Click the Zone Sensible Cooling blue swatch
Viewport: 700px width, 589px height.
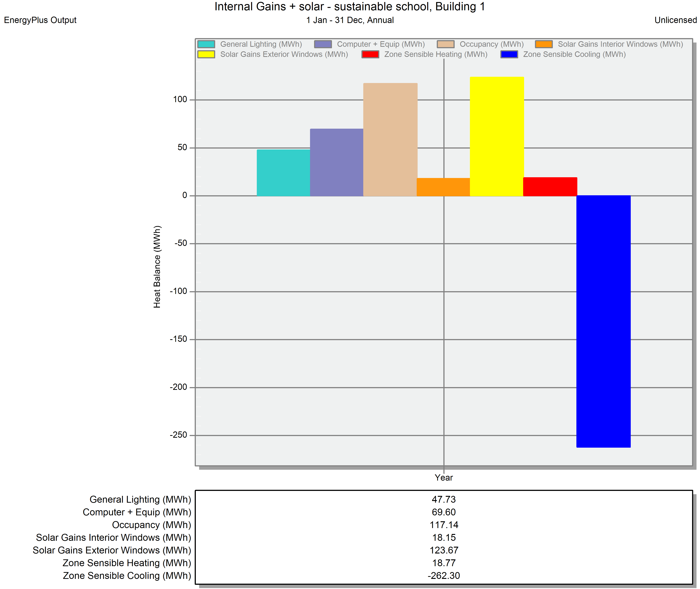click(x=509, y=54)
